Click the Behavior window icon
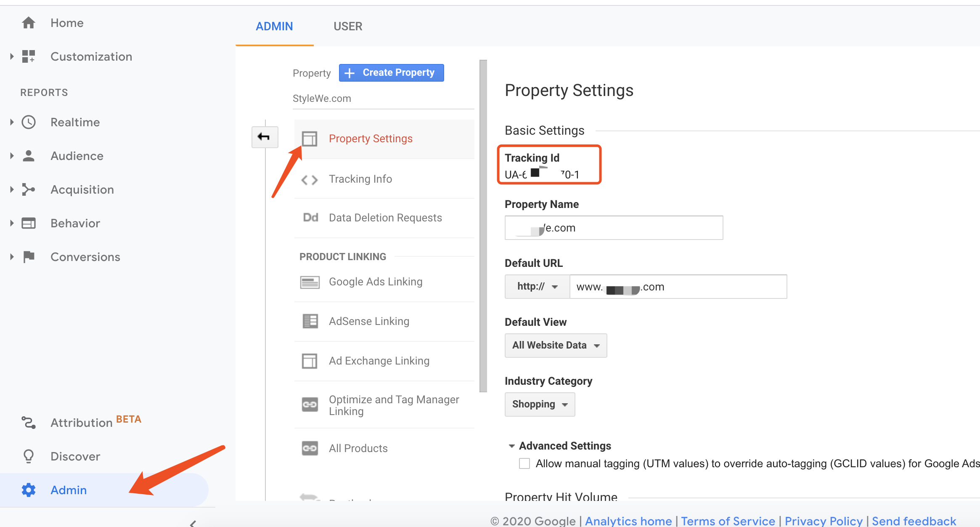The image size is (980, 527). click(29, 223)
